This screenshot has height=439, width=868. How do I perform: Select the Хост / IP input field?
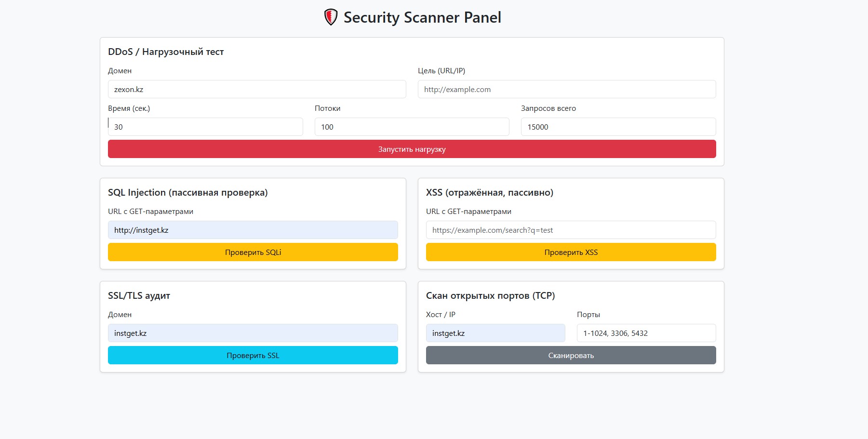coord(495,333)
